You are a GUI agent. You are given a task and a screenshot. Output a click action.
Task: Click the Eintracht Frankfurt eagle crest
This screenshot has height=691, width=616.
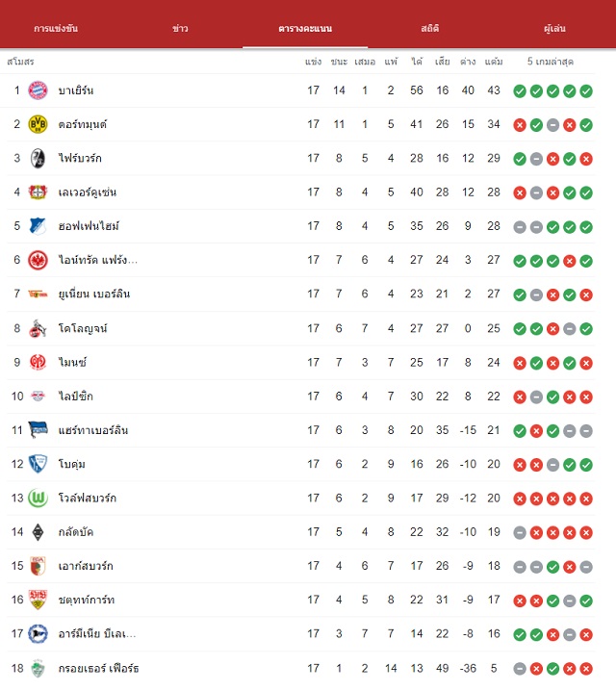pyautogui.click(x=38, y=260)
